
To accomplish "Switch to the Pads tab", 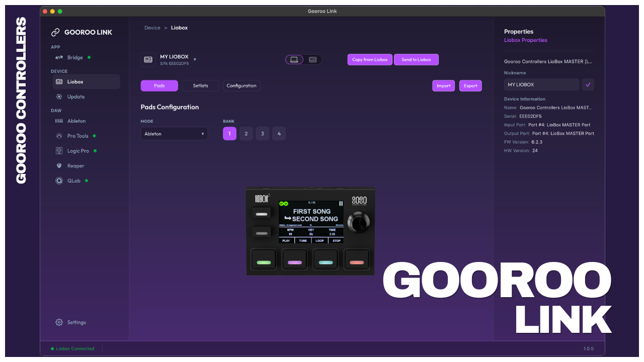I will coord(159,86).
